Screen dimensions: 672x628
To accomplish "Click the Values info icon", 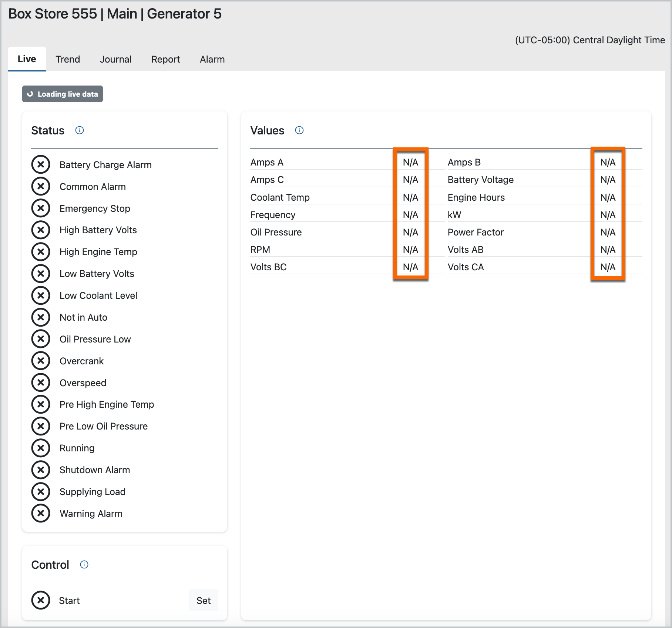I will pyautogui.click(x=299, y=130).
